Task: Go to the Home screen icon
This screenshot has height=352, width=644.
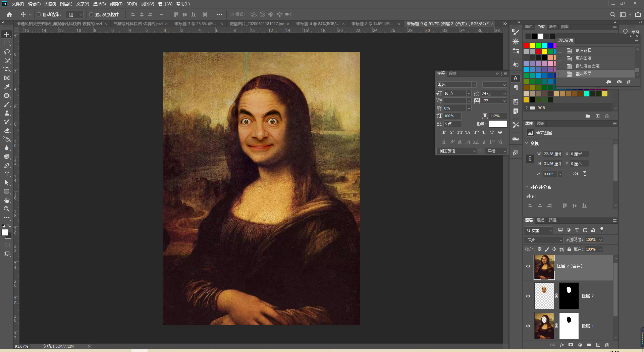Action: [9, 14]
